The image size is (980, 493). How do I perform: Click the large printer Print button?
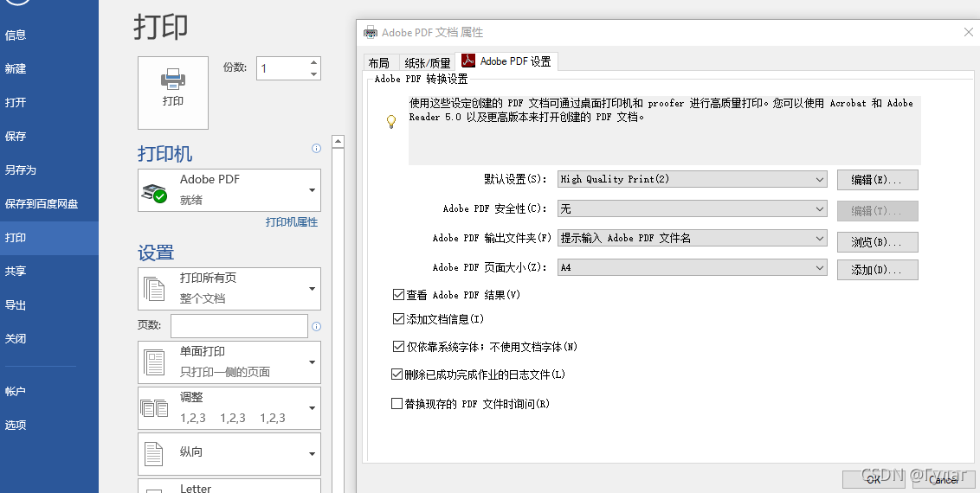(173, 93)
